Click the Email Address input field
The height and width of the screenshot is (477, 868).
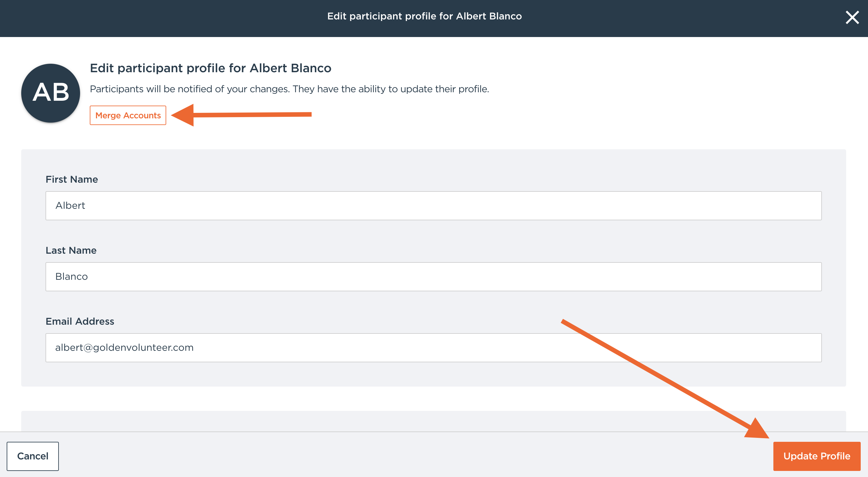pos(433,347)
